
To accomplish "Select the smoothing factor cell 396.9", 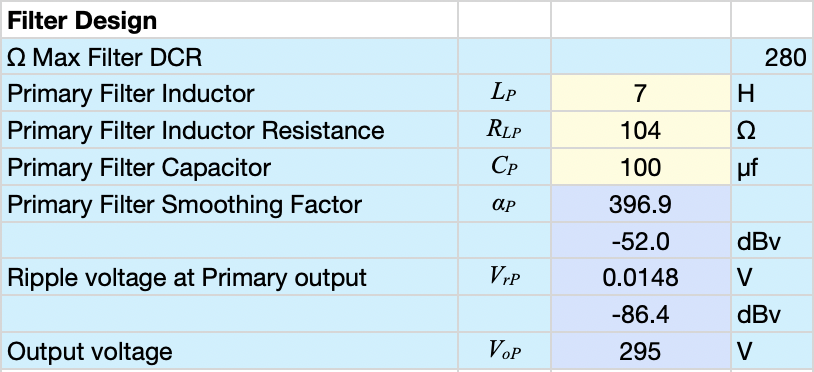I will (x=641, y=204).
